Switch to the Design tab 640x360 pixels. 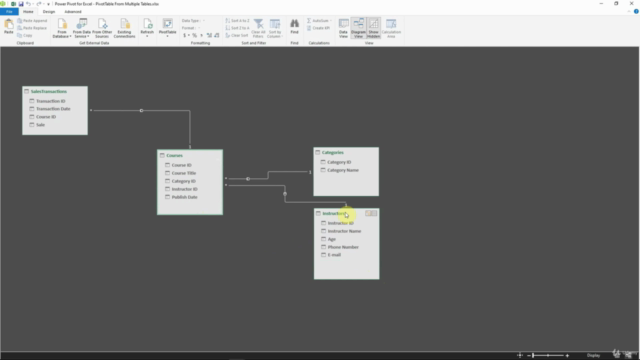pyautogui.click(x=49, y=12)
